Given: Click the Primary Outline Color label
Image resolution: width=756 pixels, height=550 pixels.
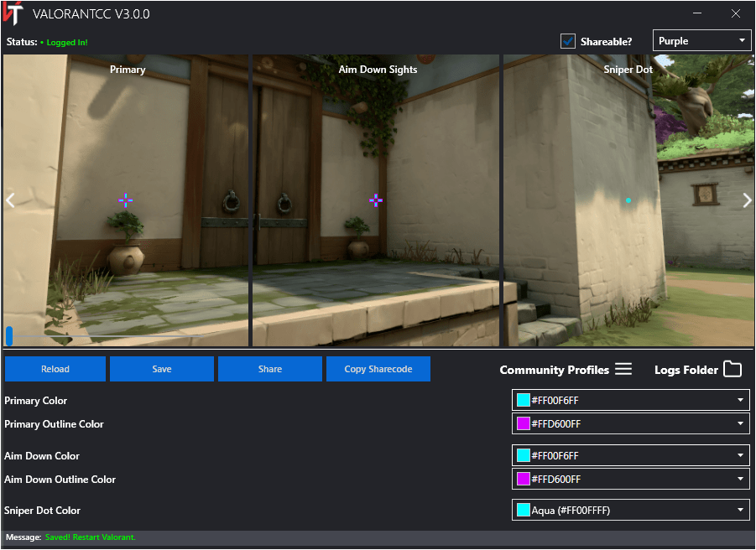Looking at the screenshot, I should click(x=54, y=423).
